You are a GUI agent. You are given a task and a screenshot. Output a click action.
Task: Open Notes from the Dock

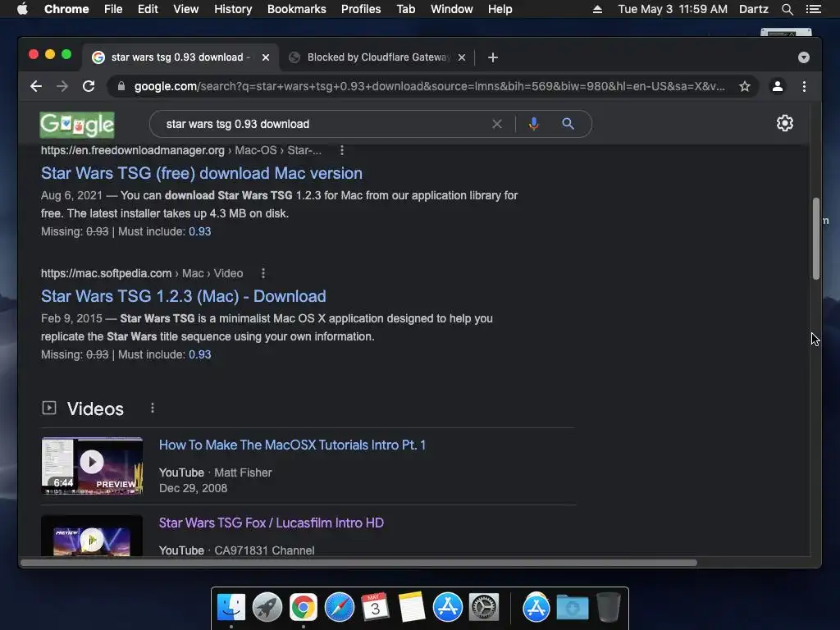(x=412, y=607)
